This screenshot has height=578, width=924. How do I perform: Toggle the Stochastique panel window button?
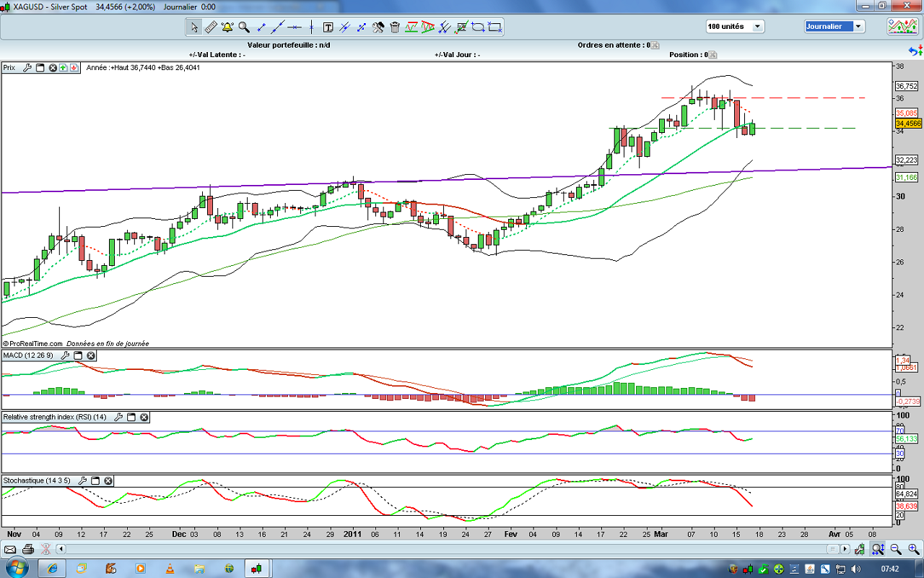[95, 480]
